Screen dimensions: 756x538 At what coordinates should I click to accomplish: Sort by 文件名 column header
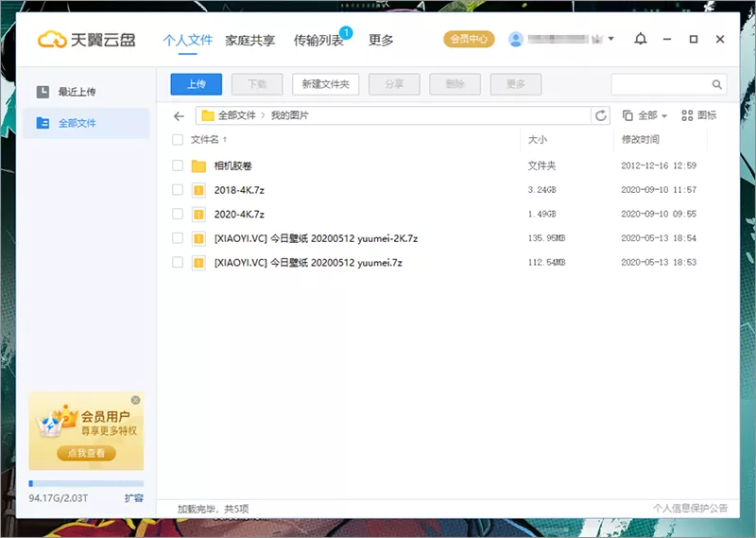coord(208,140)
